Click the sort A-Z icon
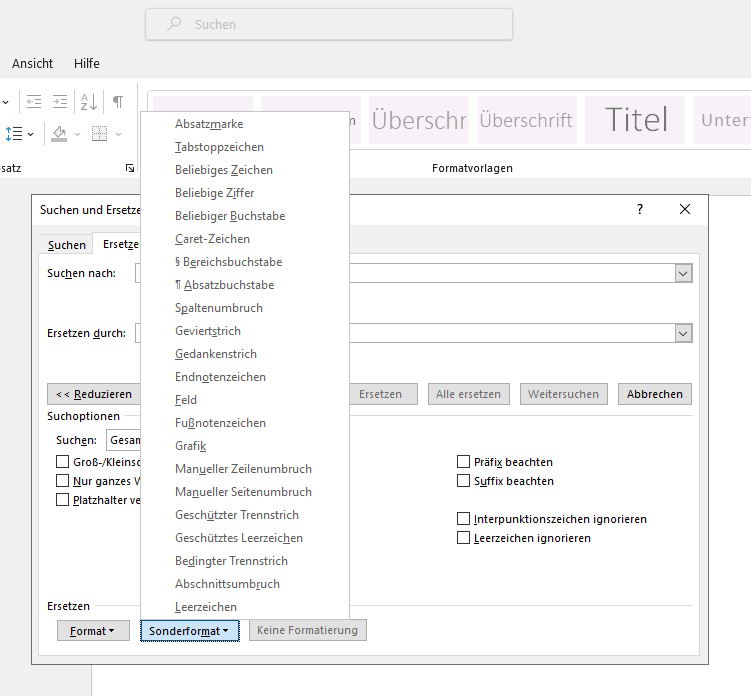Image resolution: width=751 pixels, height=696 pixels. (89, 102)
